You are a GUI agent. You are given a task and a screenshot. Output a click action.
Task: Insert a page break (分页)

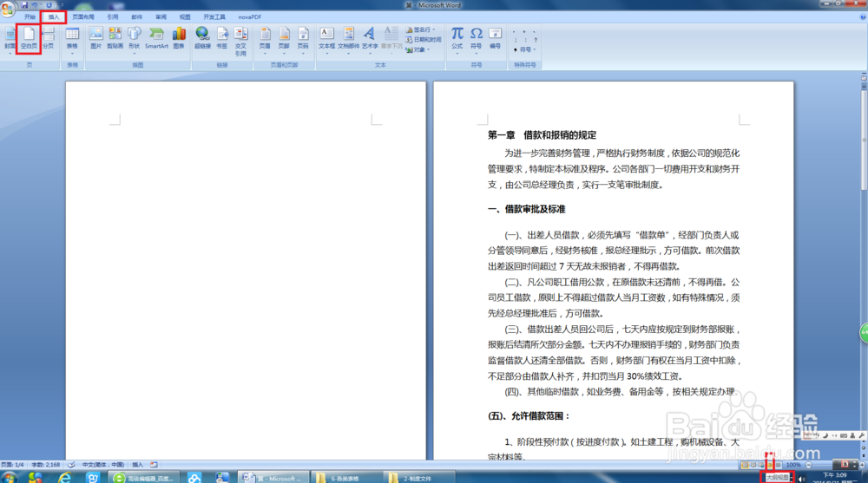(49, 39)
